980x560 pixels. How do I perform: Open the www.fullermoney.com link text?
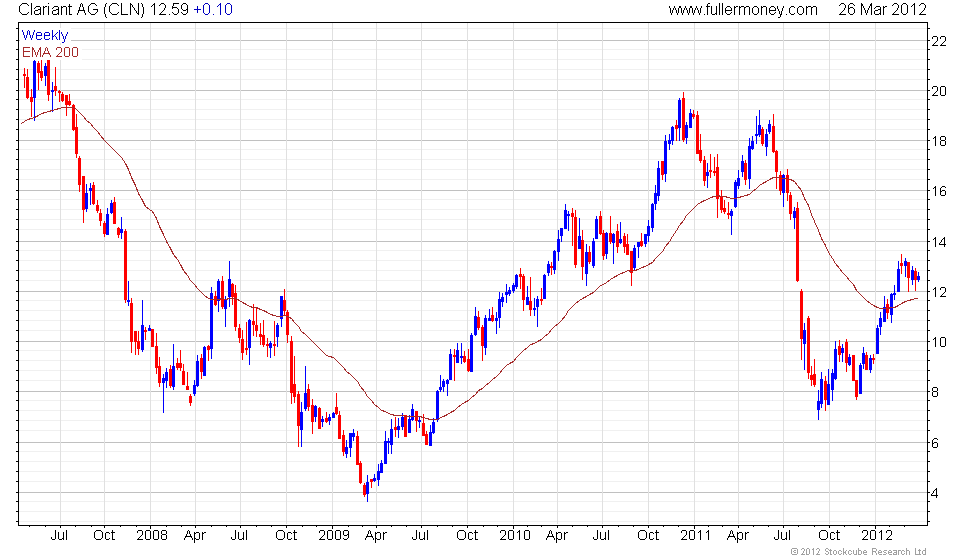pyautogui.click(x=742, y=9)
